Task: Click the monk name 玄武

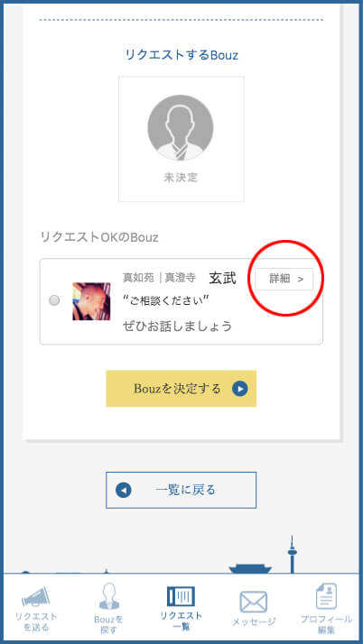Action: pyautogui.click(x=222, y=278)
